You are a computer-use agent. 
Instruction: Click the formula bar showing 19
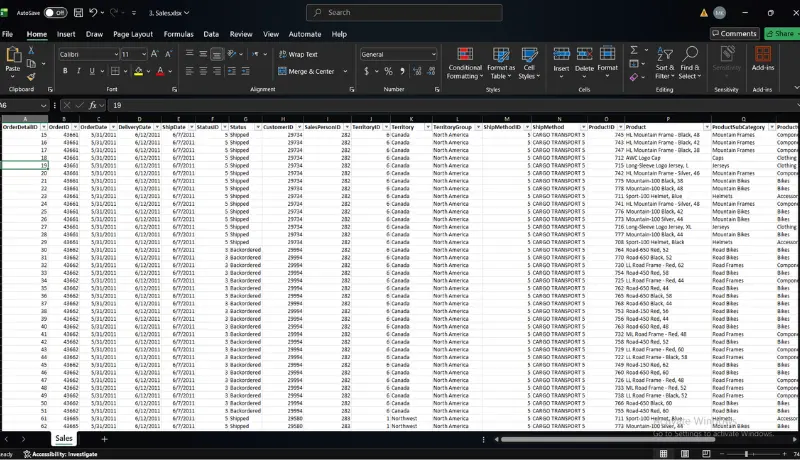(x=452, y=106)
